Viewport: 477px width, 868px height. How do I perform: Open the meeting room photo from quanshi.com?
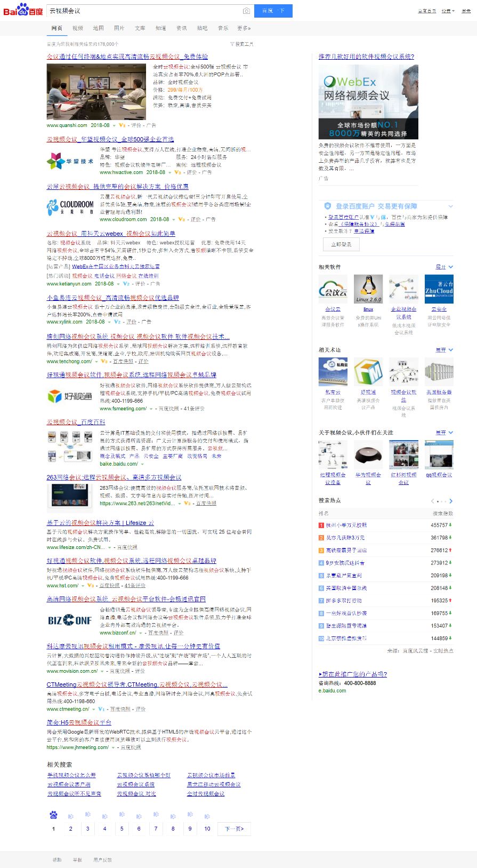pyautogui.click(x=96, y=91)
